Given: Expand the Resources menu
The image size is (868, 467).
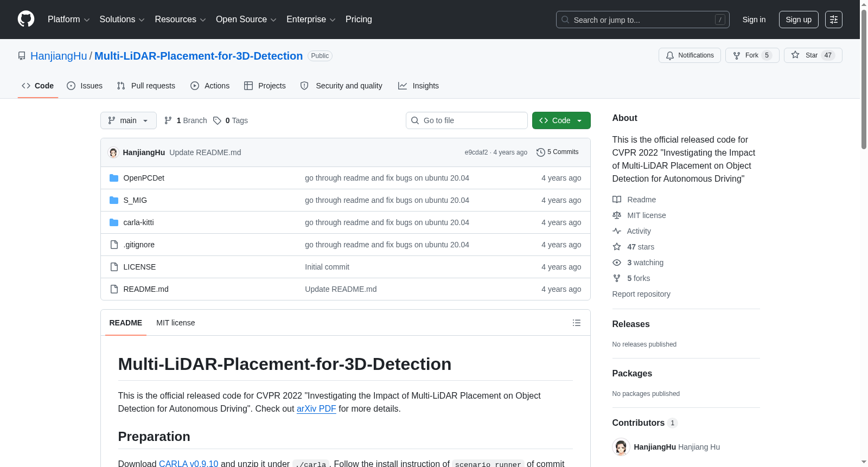Looking at the screenshot, I should [x=181, y=20].
